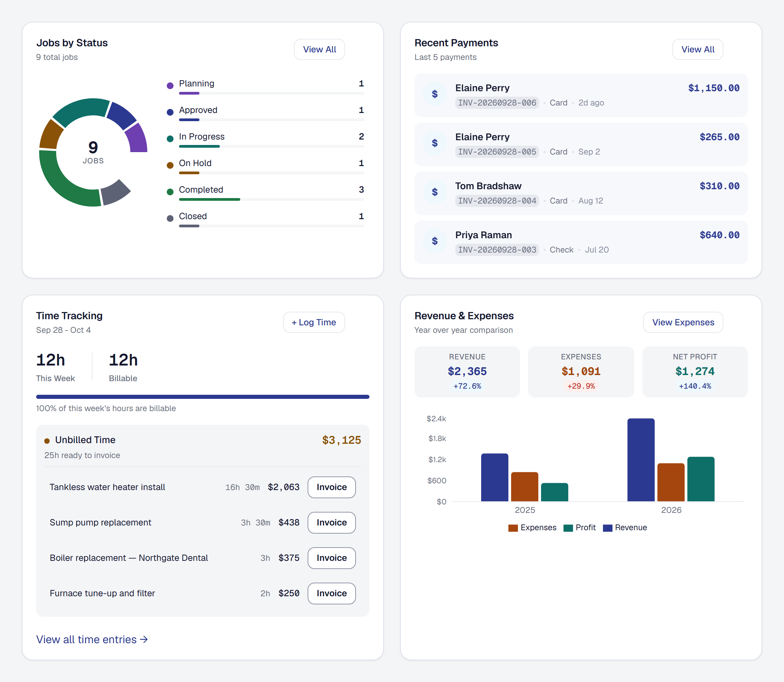Click the In Progress progress bar
Image resolution: width=784 pixels, height=682 pixels.
click(271, 147)
